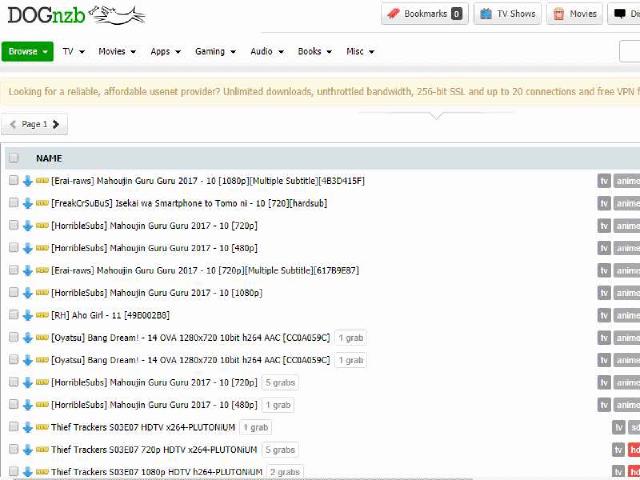Open Thief Trackers S03E07 1080p HDTV h264 link
The width and height of the screenshot is (640, 480).
coord(157,472)
